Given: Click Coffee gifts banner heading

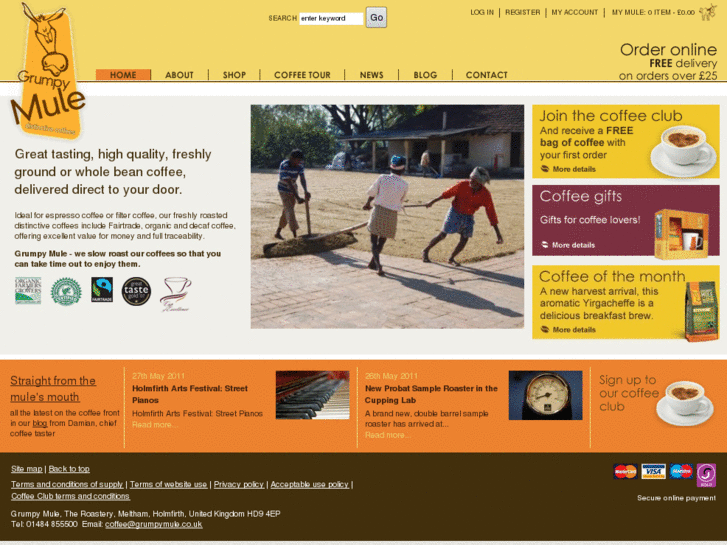Looking at the screenshot, I should (580, 196).
